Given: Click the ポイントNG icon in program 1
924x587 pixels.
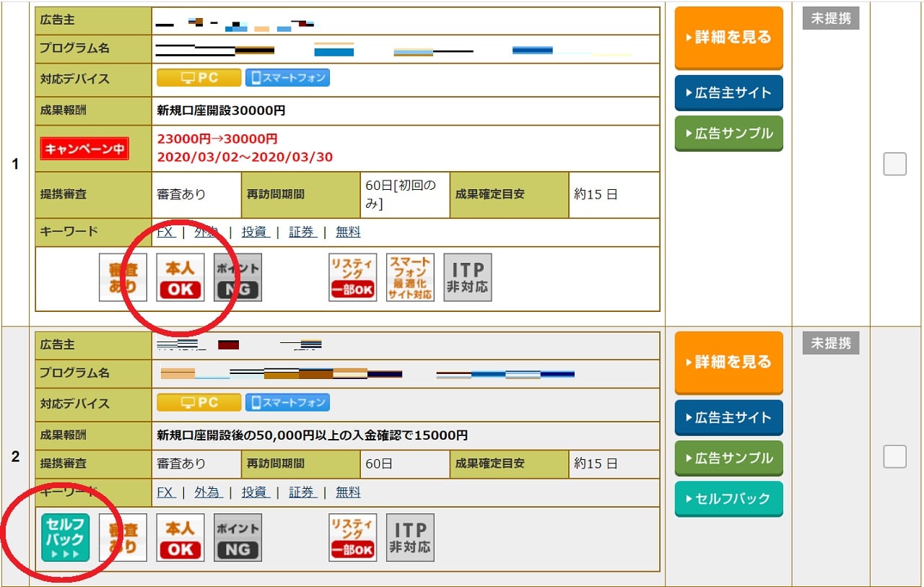Looking at the screenshot, I should click(x=237, y=277).
